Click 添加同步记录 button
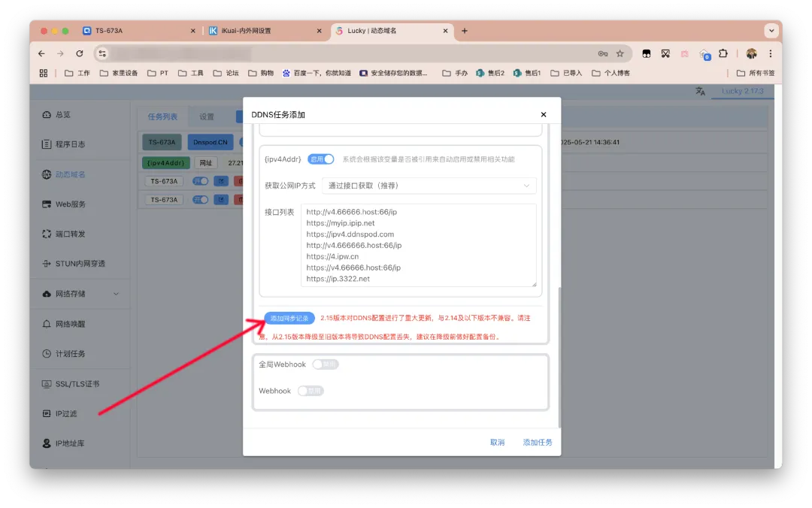This screenshot has height=508, width=812. tap(289, 319)
